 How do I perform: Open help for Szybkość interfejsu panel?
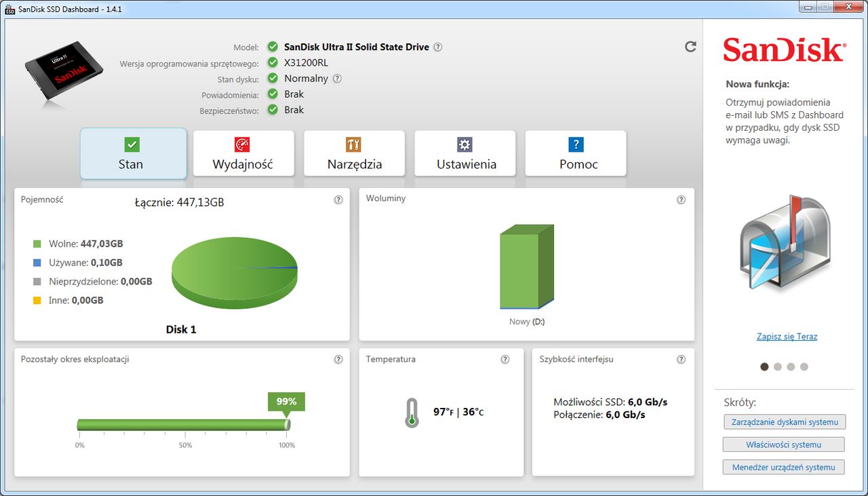coord(682,360)
